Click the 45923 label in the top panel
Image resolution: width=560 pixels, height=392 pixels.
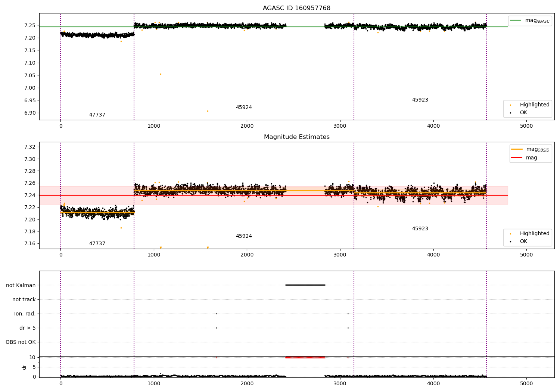click(x=420, y=100)
